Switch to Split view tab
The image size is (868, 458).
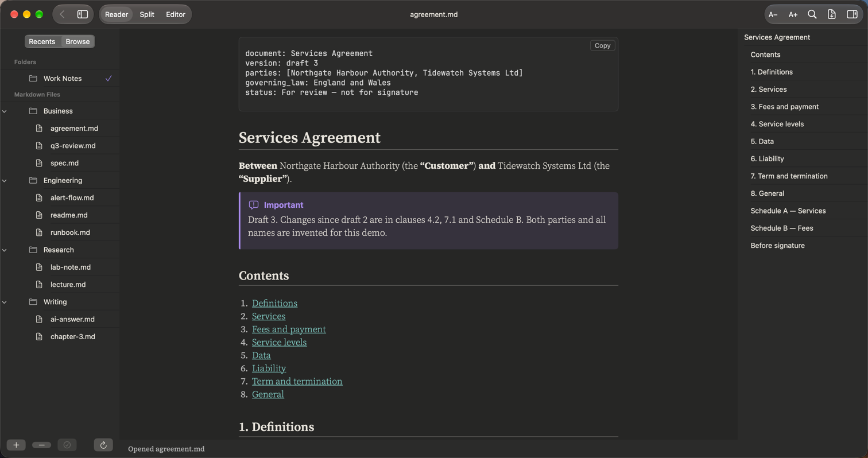point(147,14)
